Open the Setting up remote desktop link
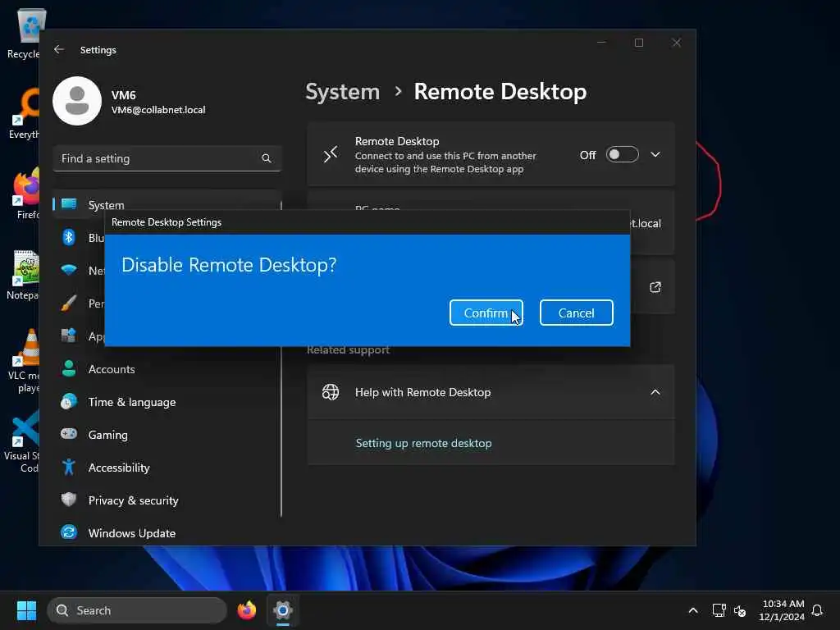 tap(423, 443)
